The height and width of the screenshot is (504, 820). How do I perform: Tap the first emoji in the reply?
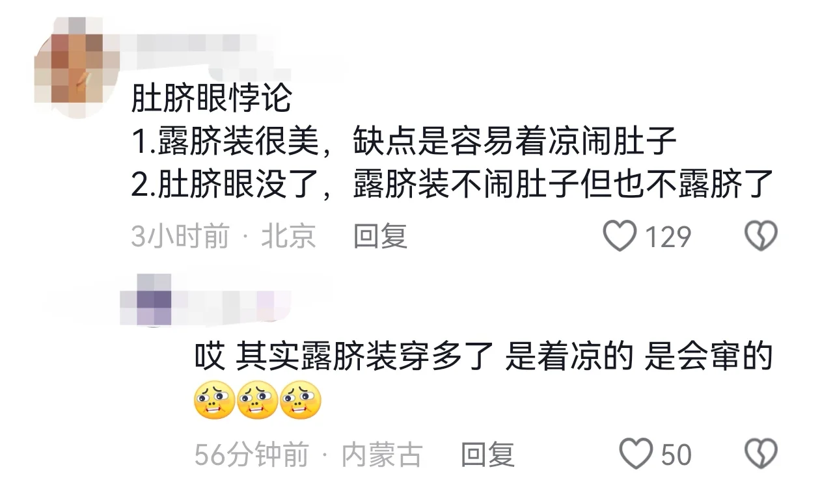215,399
